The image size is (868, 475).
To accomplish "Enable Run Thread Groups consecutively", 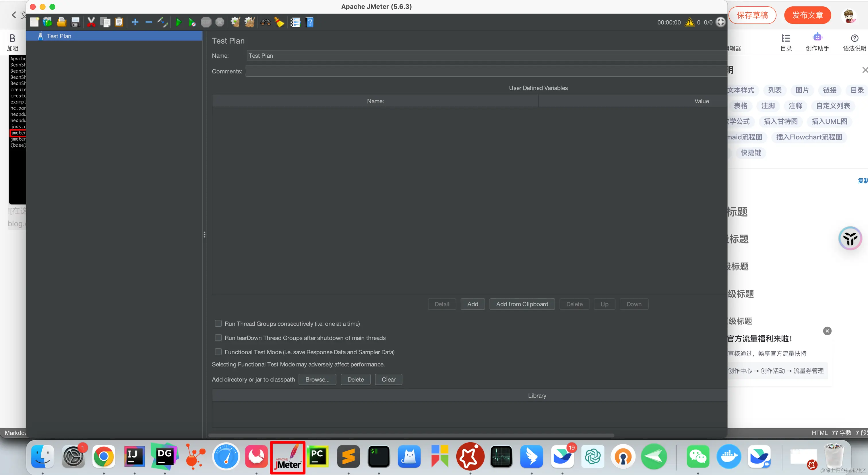I will click(x=218, y=323).
